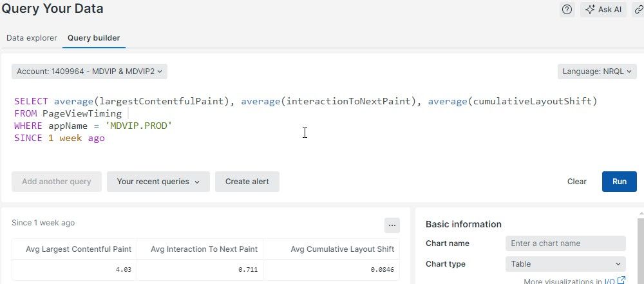644x284 pixels.
Task: Click the Ask AI sparkle button
Action: click(603, 10)
